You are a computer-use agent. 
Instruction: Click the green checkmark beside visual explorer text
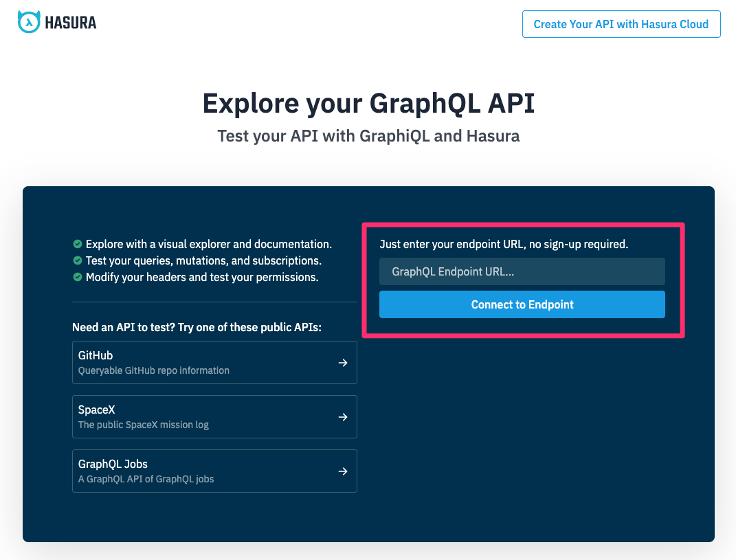point(78,244)
